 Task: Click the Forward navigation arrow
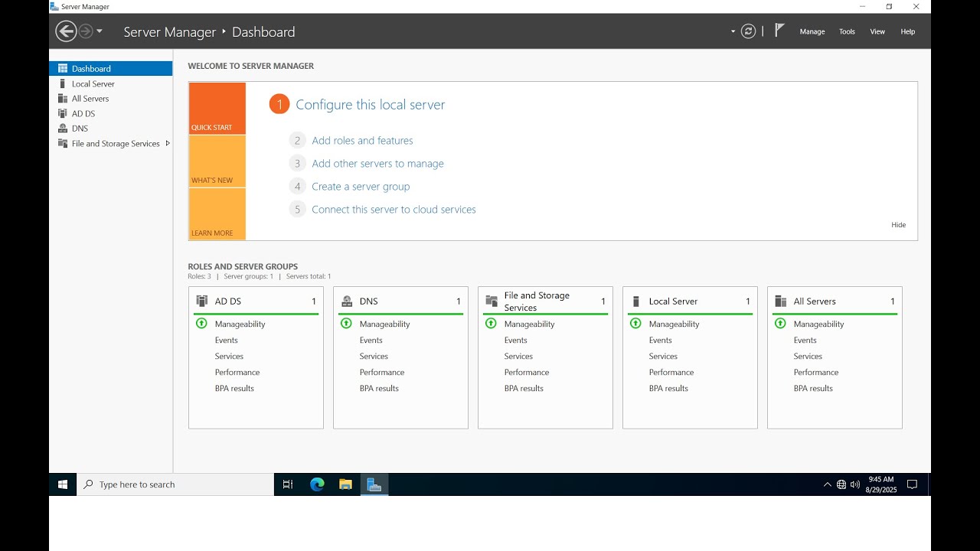(86, 31)
